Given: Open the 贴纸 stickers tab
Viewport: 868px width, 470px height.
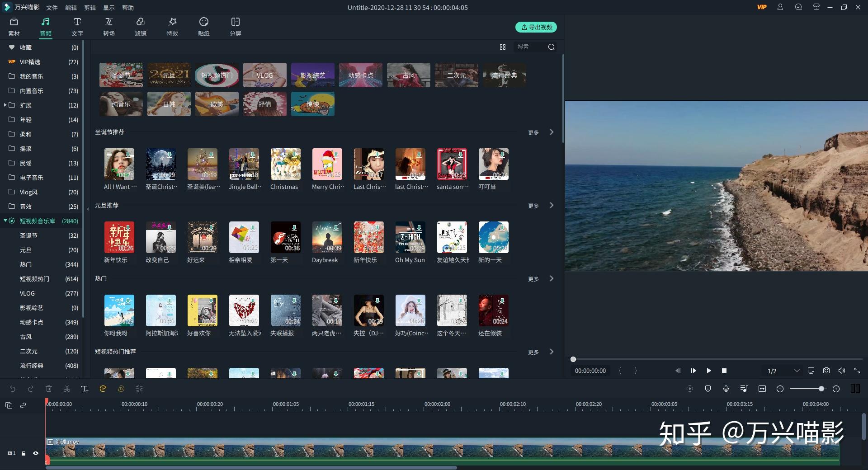Looking at the screenshot, I should [x=204, y=27].
